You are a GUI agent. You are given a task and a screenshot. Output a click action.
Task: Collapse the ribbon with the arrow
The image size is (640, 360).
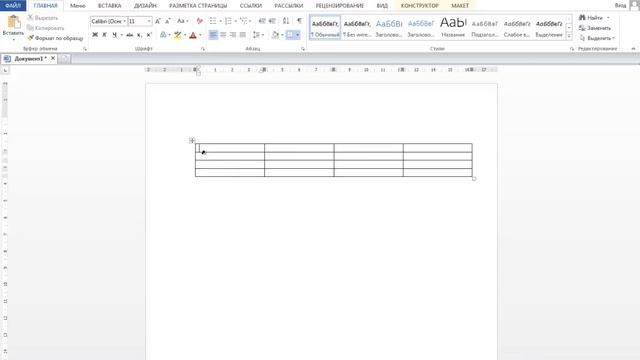click(633, 49)
